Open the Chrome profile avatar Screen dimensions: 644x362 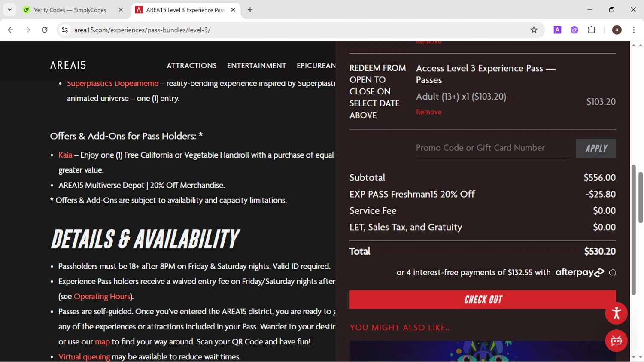pyautogui.click(x=617, y=30)
